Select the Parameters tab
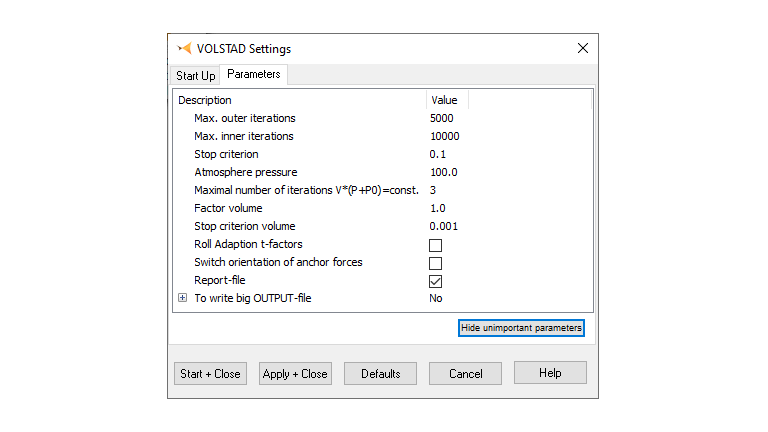768x432 pixels. [x=254, y=75]
